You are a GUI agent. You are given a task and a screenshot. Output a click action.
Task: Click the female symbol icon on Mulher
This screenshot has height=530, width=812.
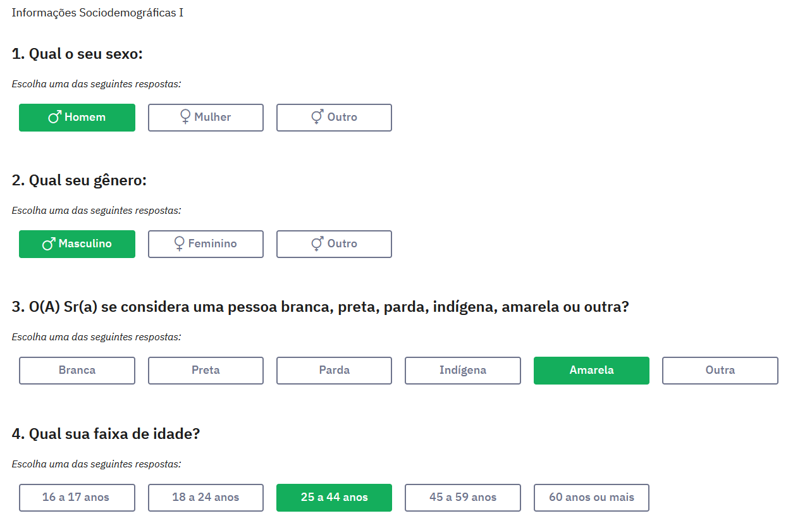click(185, 118)
